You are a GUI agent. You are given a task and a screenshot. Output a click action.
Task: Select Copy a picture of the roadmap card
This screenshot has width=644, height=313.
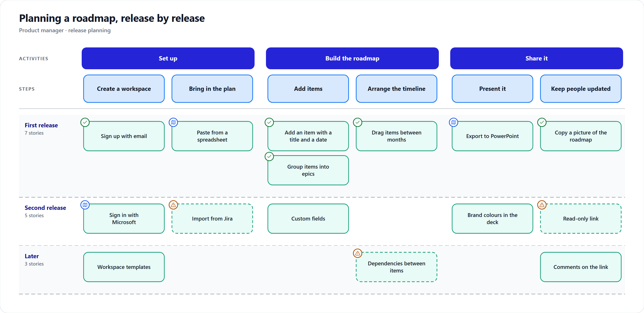click(581, 136)
